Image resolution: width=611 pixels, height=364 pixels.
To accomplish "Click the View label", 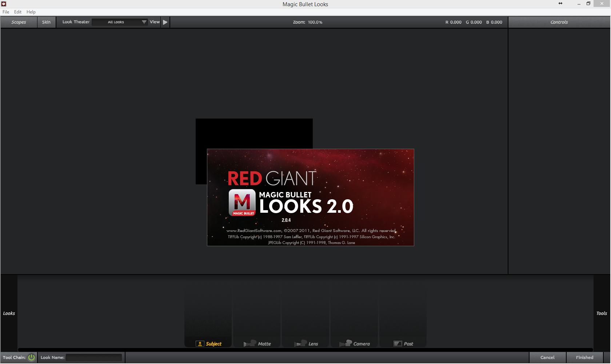I will point(155,22).
